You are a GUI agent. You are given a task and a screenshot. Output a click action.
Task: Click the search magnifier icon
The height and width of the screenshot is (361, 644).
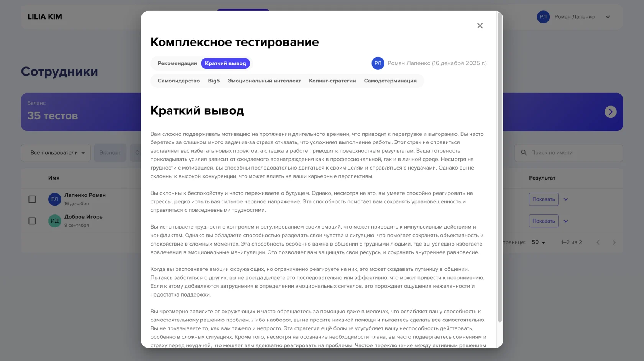tap(524, 153)
